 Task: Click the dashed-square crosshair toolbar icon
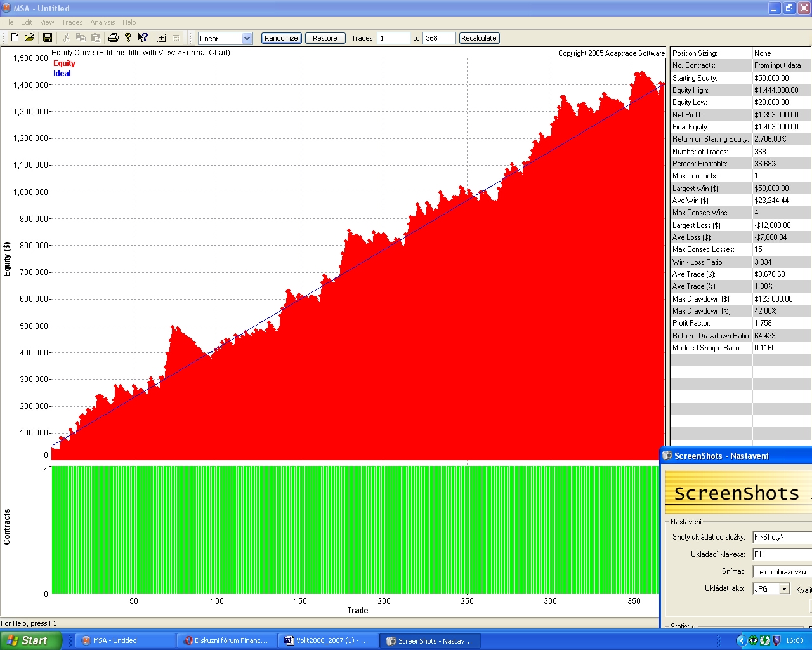point(161,38)
